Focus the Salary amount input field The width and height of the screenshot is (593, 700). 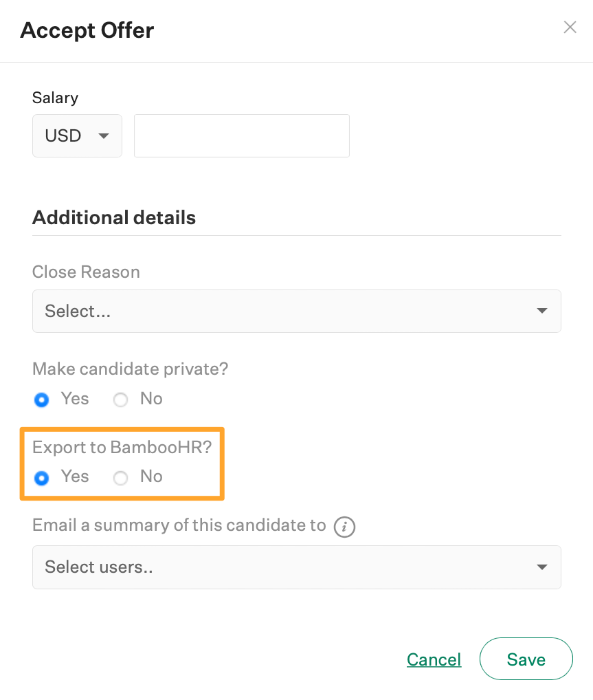(x=241, y=136)
